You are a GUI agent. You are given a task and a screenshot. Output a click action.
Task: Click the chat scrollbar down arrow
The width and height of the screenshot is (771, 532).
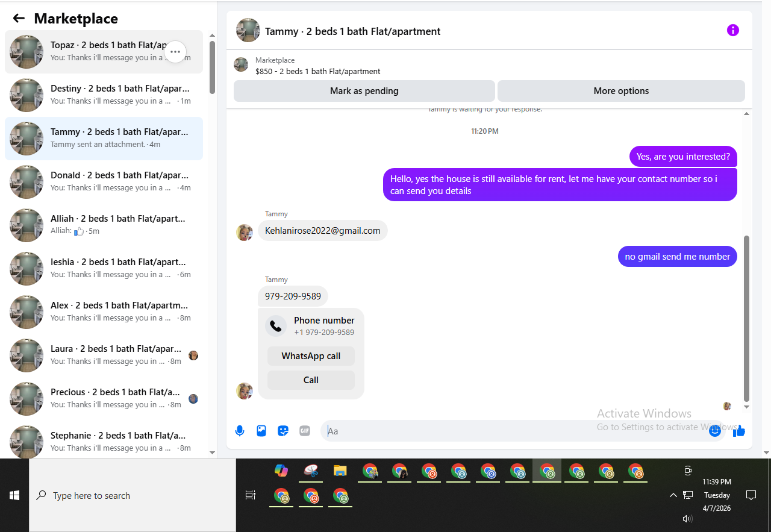[x=747, y=407]
